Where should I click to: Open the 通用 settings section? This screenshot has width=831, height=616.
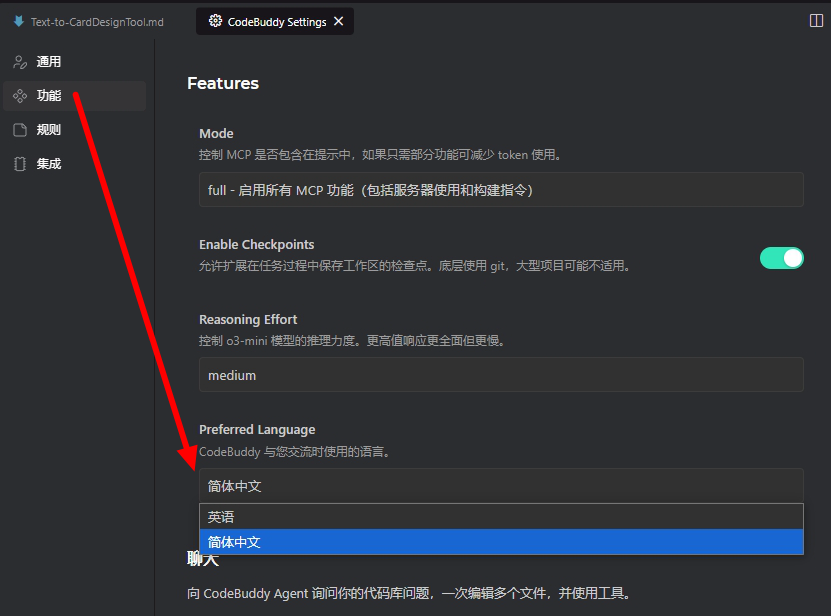[74, 62]
